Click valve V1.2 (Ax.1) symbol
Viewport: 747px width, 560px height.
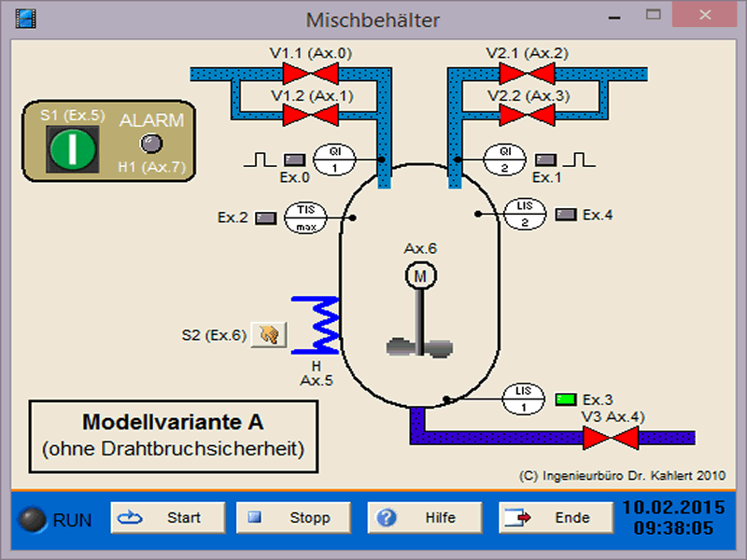click(311, 115)
